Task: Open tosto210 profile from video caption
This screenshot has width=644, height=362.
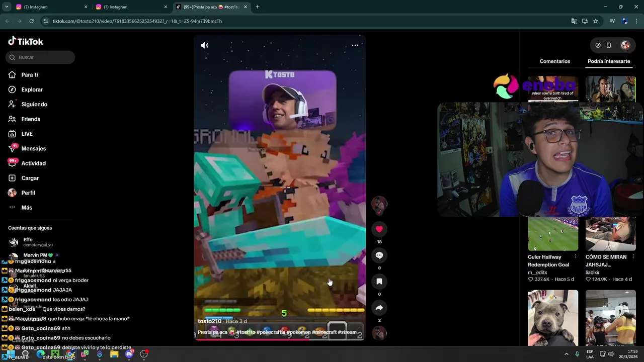Action: click(x=209, y=321)
